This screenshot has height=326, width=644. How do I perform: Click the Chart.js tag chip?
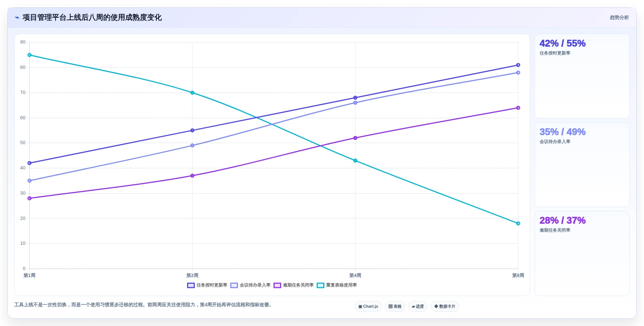[368, 307]
